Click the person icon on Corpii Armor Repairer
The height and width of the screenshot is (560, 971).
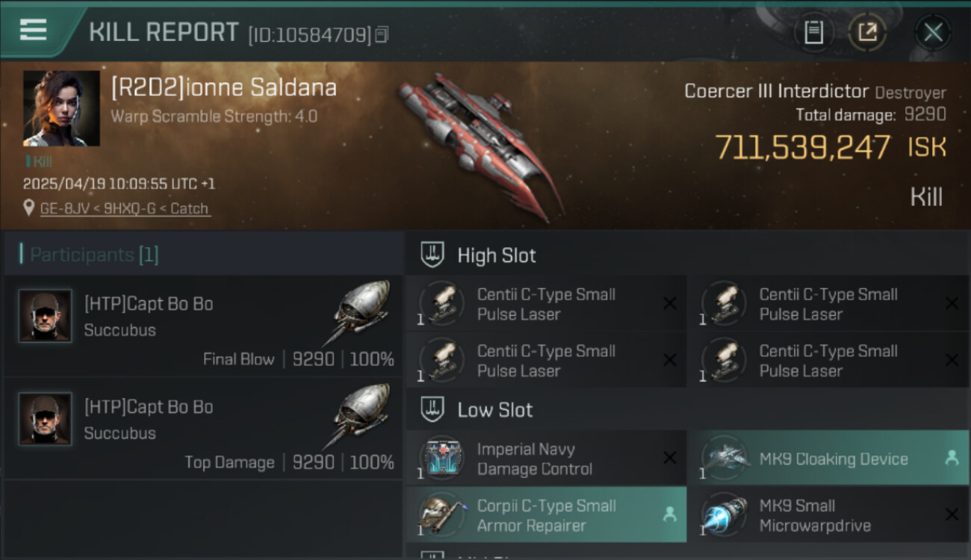pos(670,514)
